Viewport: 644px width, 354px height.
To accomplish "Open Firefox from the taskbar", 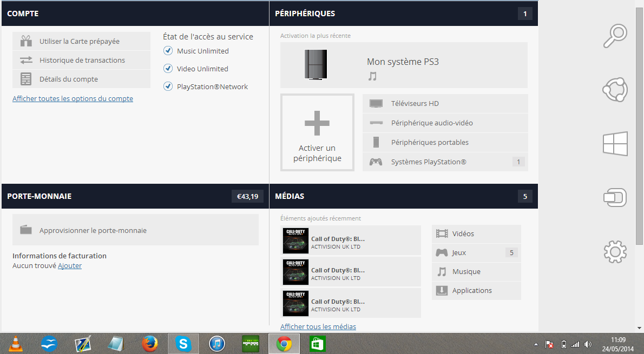I will [150, 344].
